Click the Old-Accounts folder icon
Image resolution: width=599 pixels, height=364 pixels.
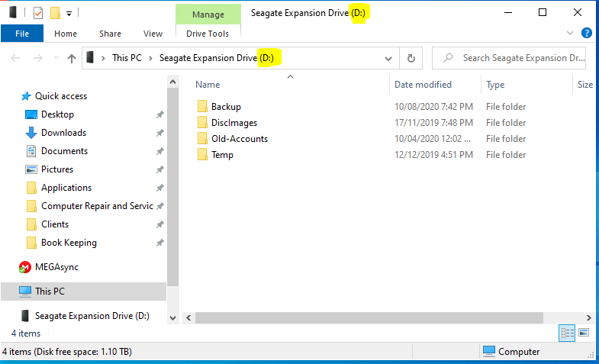point(202,139)
